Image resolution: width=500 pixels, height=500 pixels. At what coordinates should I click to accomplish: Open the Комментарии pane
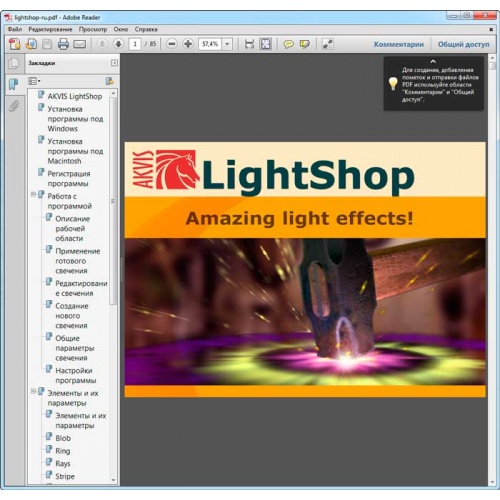click(x=399, y=44)
